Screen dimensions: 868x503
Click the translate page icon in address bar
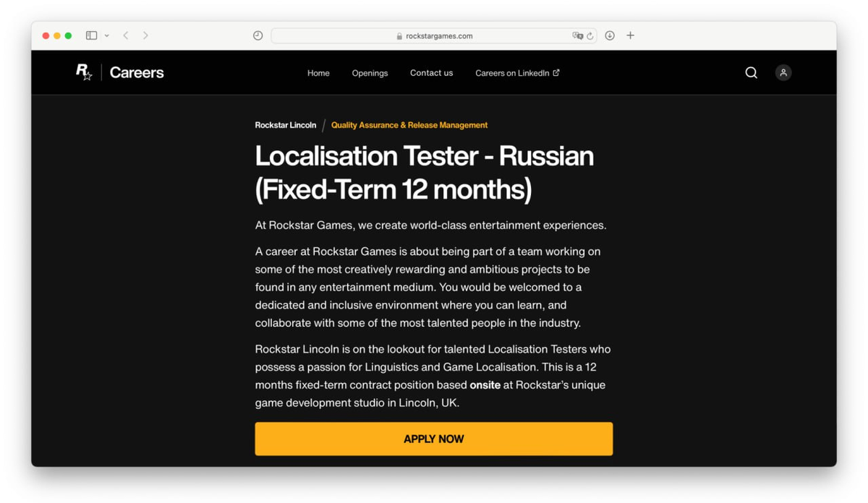(x=577, y=35)
